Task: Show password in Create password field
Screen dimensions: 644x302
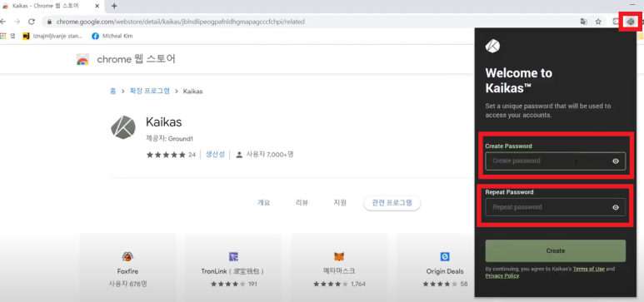Action: [615, 161]
